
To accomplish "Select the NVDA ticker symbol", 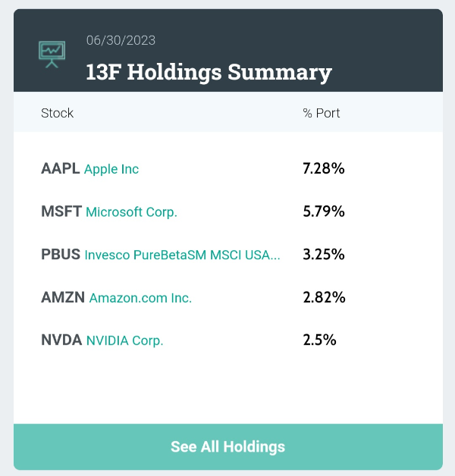I will pos(61,340).
